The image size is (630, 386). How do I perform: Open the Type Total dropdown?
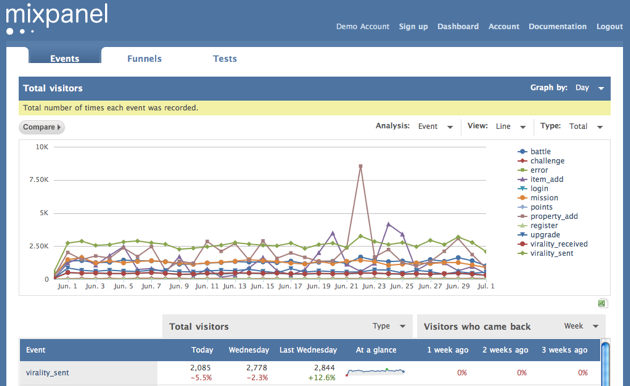click(586, 127)
